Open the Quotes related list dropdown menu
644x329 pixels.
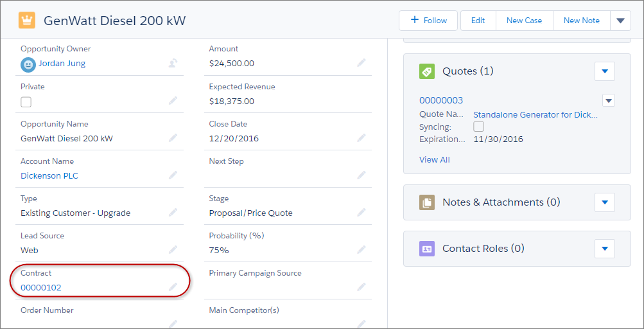tap(605, 71)
